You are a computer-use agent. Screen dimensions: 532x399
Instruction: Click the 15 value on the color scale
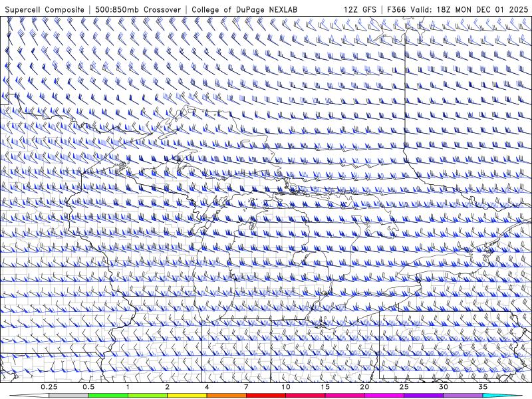pos(325,387)
